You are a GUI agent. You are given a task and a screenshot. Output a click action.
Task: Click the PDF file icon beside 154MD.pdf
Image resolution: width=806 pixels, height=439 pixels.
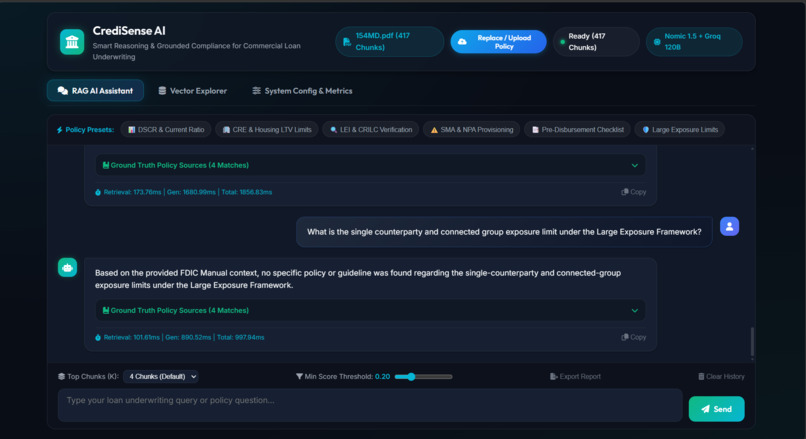click(x=347, y=42)
